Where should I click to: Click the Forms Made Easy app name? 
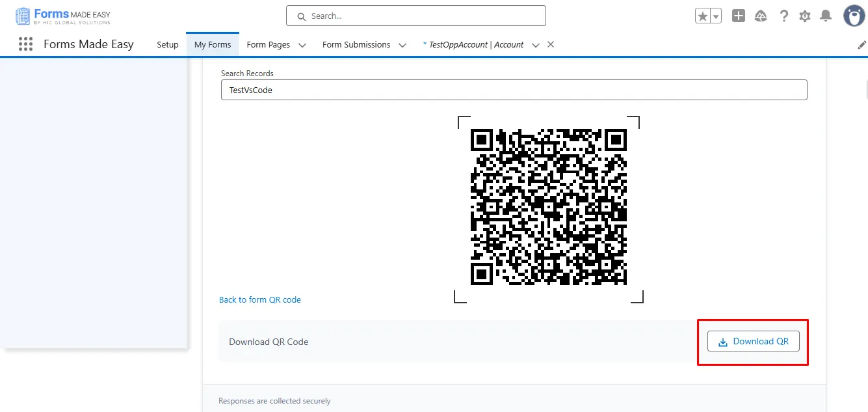(88, 44)
